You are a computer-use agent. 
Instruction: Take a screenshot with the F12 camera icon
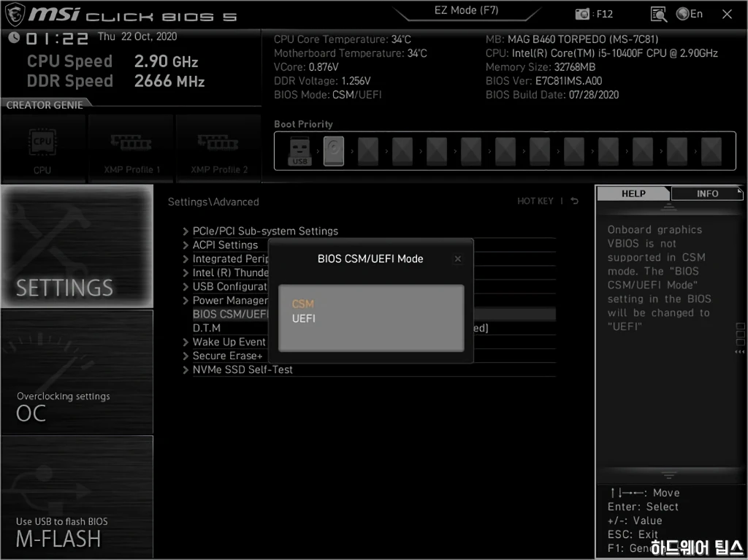pos(582,15)
